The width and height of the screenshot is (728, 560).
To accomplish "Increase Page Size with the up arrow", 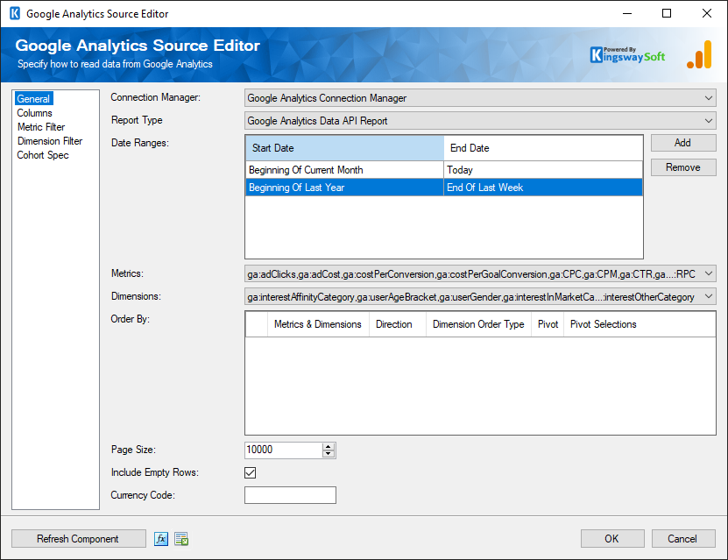I will pos(329,447).
